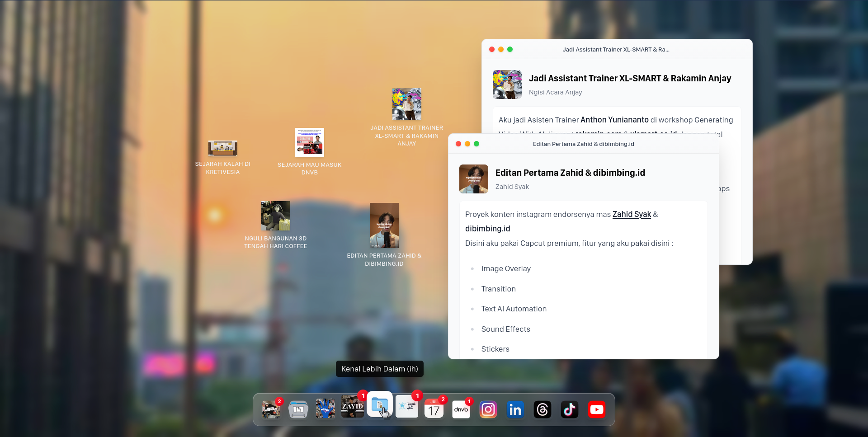The width and height of the screenshot is (868, 437).
Task: Click the 'Transition' list item
Action: 498,289
